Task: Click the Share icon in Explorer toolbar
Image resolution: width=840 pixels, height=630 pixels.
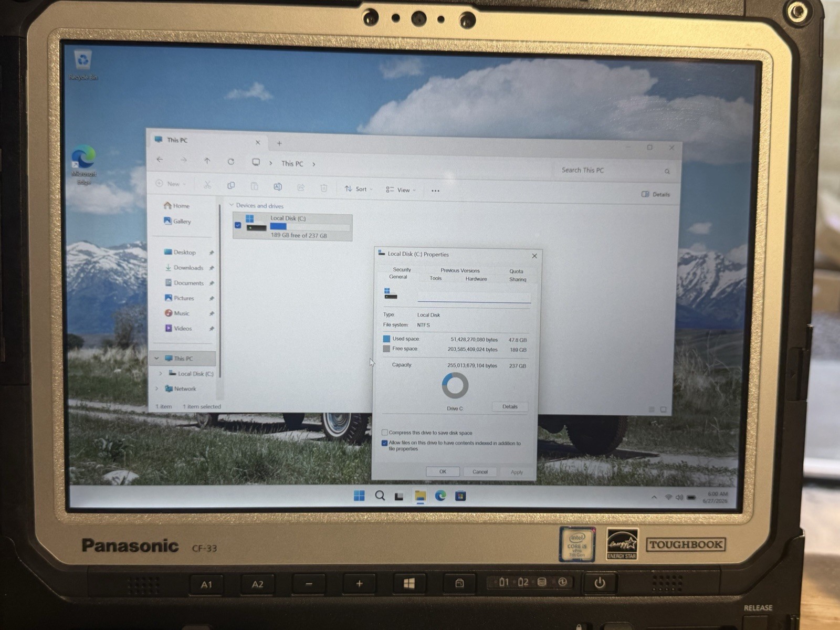Action: pyautogui.click(x=301, y=187)
